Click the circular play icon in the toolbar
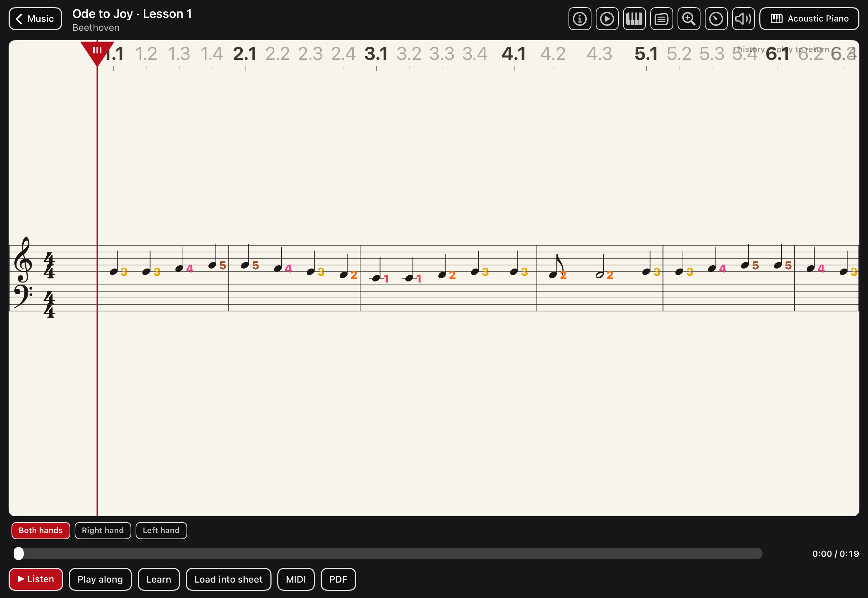This screenshot has width=868, height=598. coord(607,19)
